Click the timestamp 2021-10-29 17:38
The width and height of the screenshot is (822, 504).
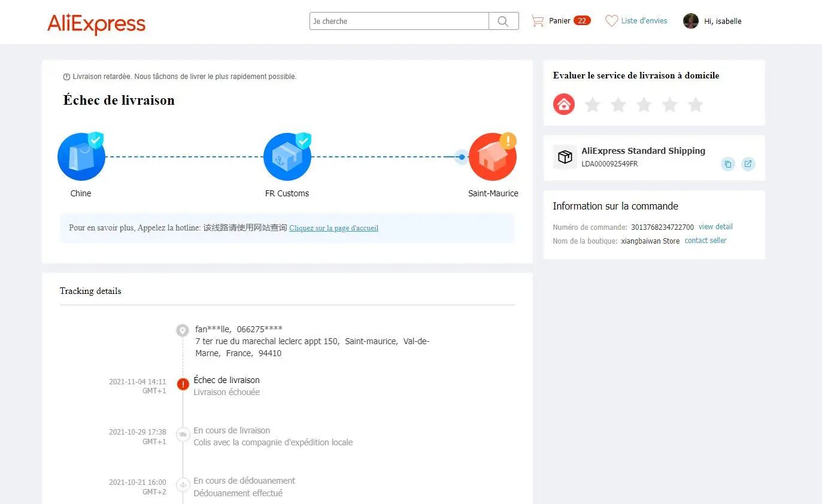click(x=138, y=432)
